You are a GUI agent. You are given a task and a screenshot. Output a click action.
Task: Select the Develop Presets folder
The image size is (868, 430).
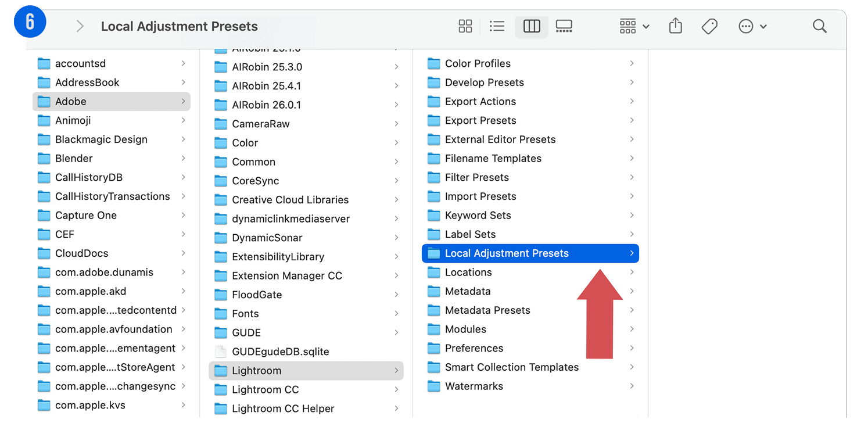coord(530,83)
